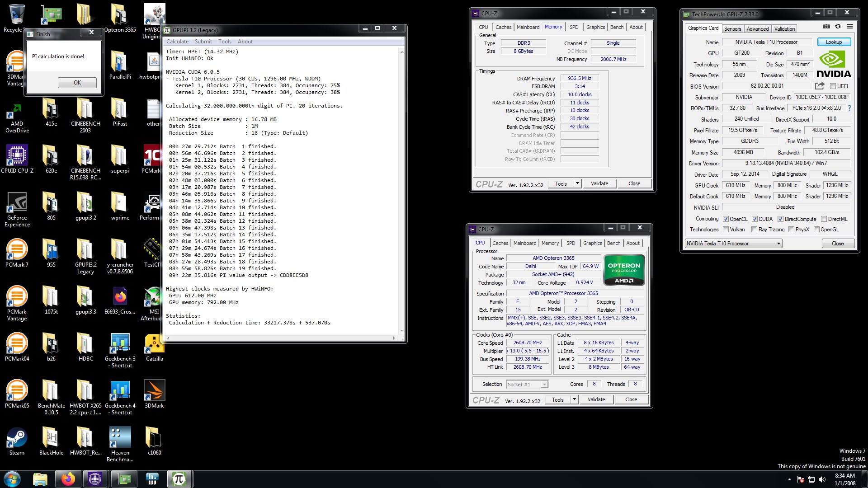Open Firefox from the taskbar

[x=68, y=479]
